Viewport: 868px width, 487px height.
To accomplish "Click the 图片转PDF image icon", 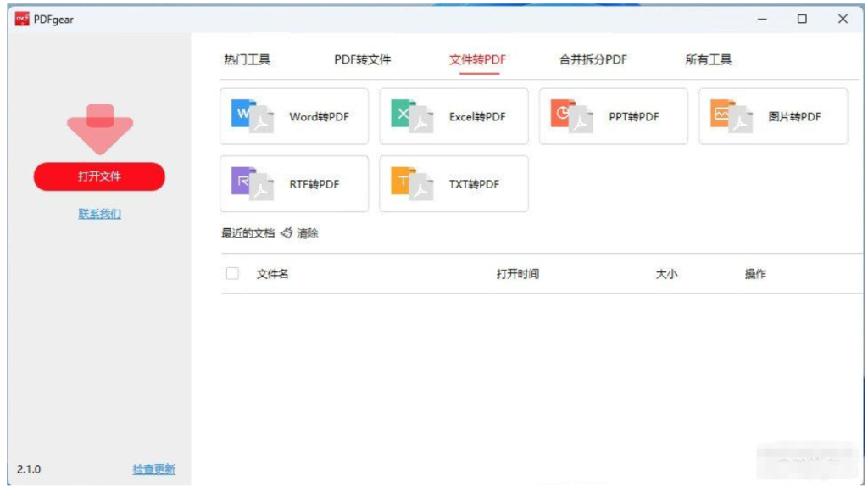I will point(732,116).
